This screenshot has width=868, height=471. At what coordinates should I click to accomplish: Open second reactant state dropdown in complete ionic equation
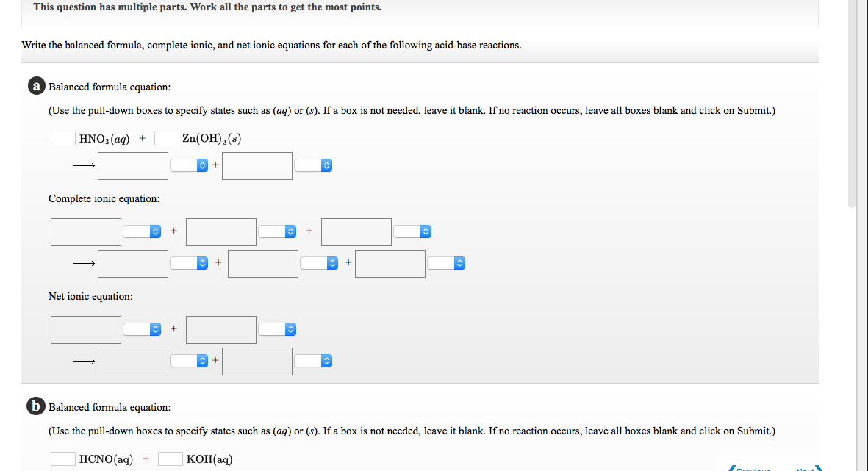(x=276, y=231)
